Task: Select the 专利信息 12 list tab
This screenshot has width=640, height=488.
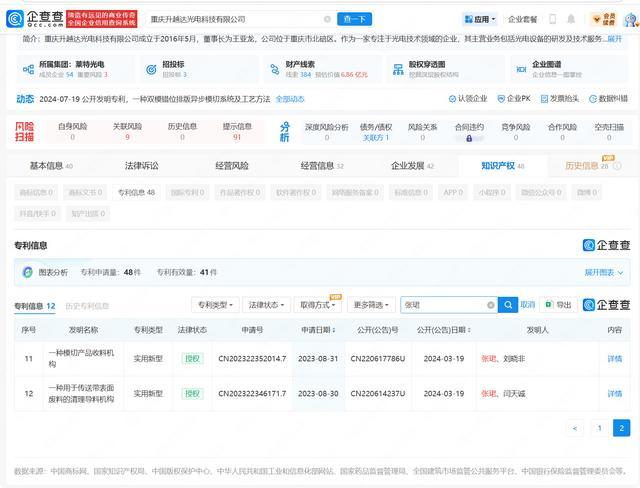Action: (x=35, y=306)
